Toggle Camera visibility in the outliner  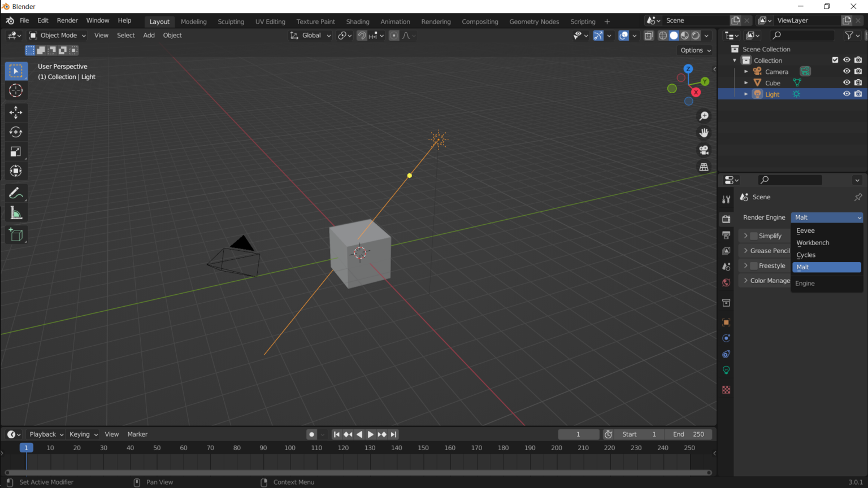pyautogui.click(x=846, y=71)
